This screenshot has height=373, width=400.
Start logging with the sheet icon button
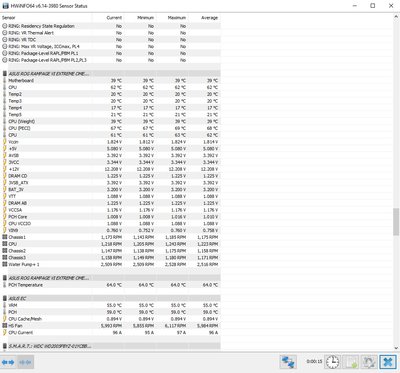[x=351, y=362]
